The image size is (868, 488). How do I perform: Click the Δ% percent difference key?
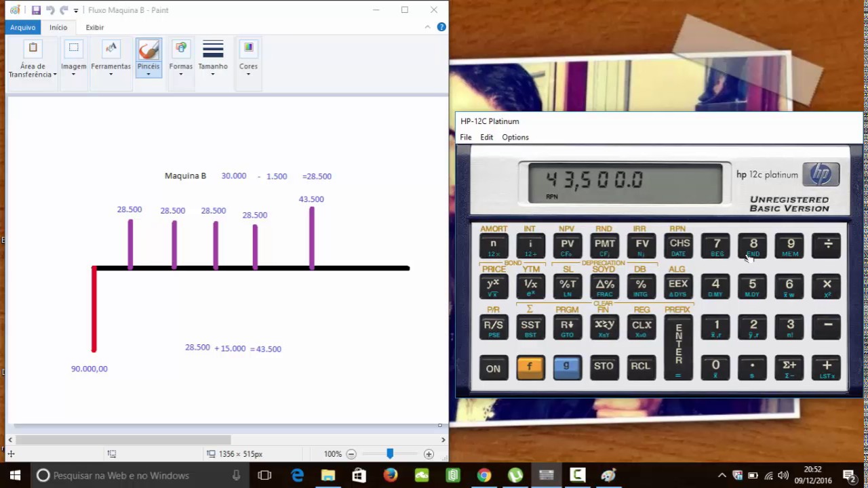604,287
